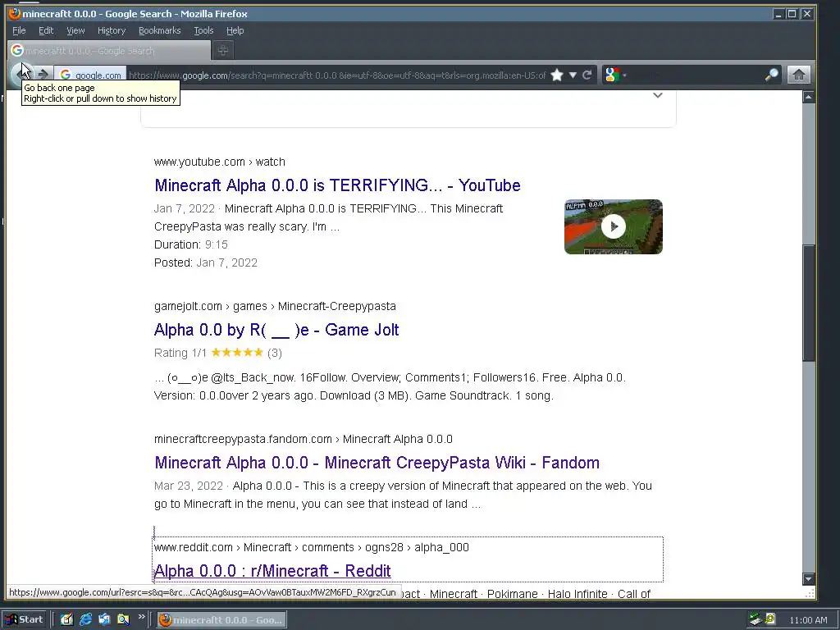Open the Edit menu
This screenshot has width=840, height=630.
pos(46,30)
